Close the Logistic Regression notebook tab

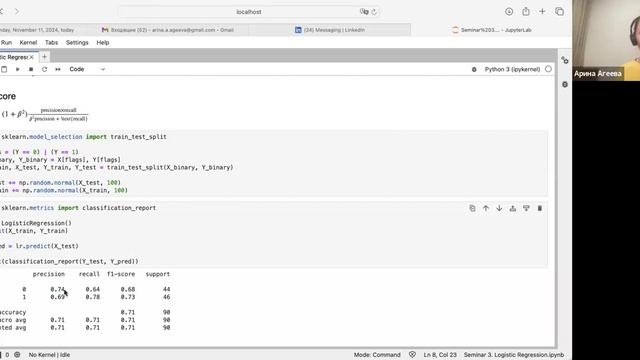tap(31, 57)
